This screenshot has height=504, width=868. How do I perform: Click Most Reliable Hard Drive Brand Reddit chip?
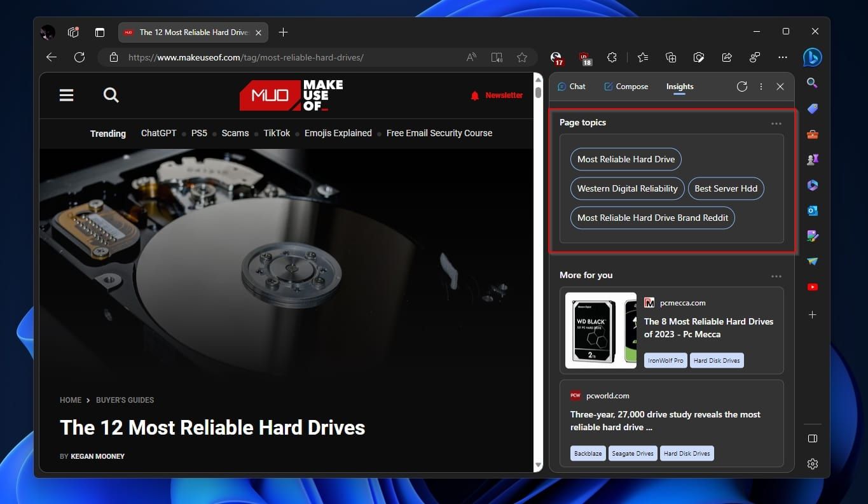[653, 218]
